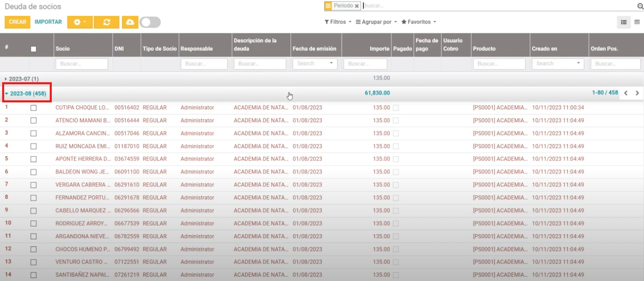Click the cloud download icon button
Image resolution: width=644 pixels, height=281 pixels.
coord(130,22)
